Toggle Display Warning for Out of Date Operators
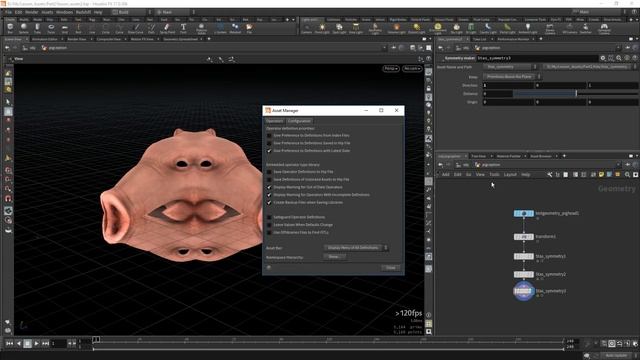The width and height of the screenshot is (640, 360). click(x=269, y=187)
